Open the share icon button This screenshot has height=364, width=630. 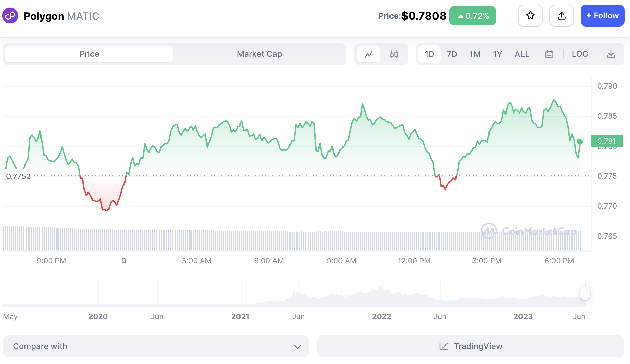pos(562,16)
